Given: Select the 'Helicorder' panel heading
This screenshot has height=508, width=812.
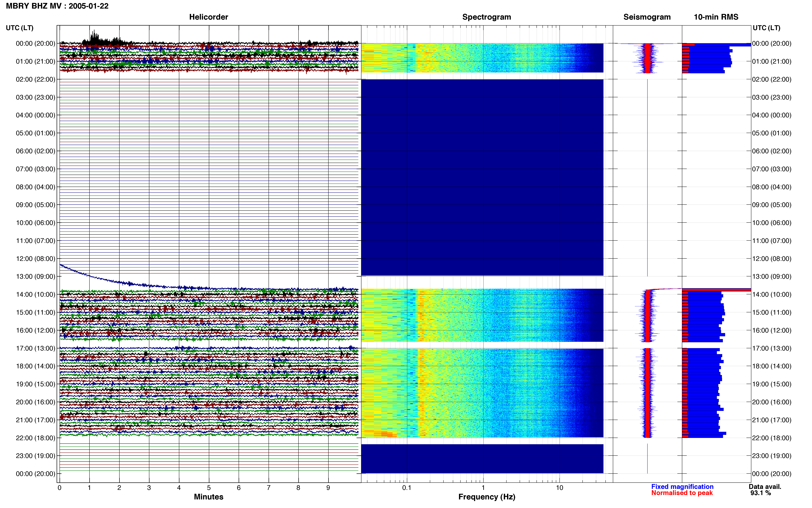Looking at the screenshot, I should pyautogui.click(x=209, y=17).
